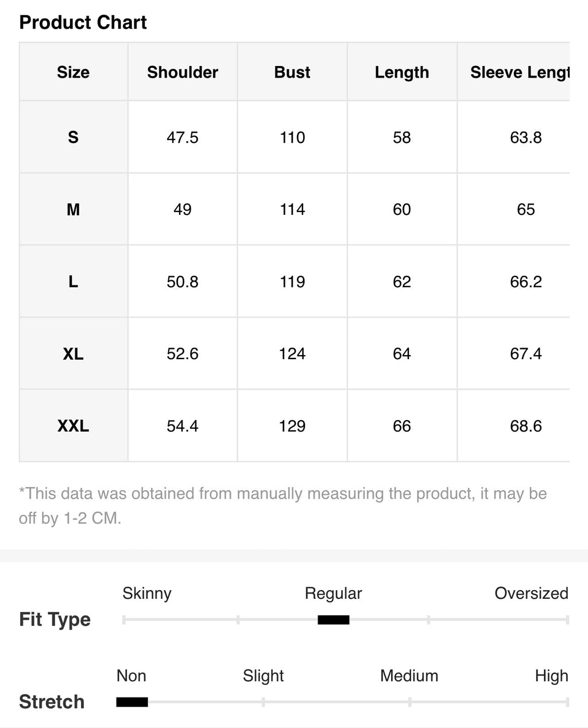
Task: Select the Skinny fit label
Action: tap(147, 594)
